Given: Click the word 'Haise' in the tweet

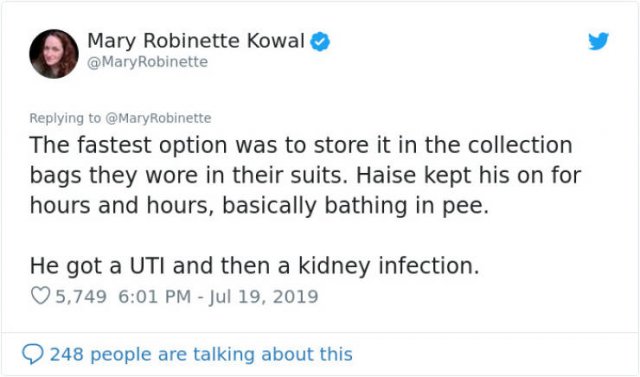Looking at the screenshot, I should pos(386,175).
